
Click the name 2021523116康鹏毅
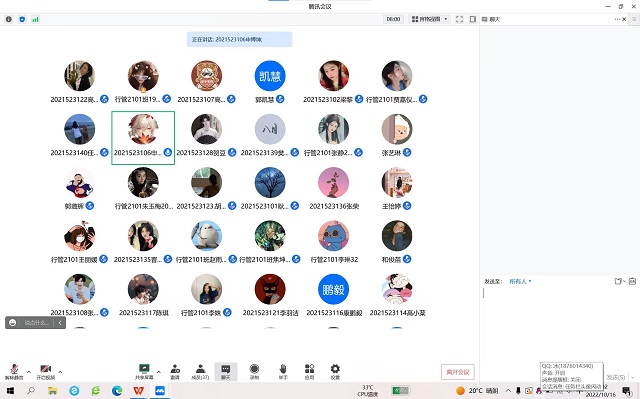pos(334,313)
